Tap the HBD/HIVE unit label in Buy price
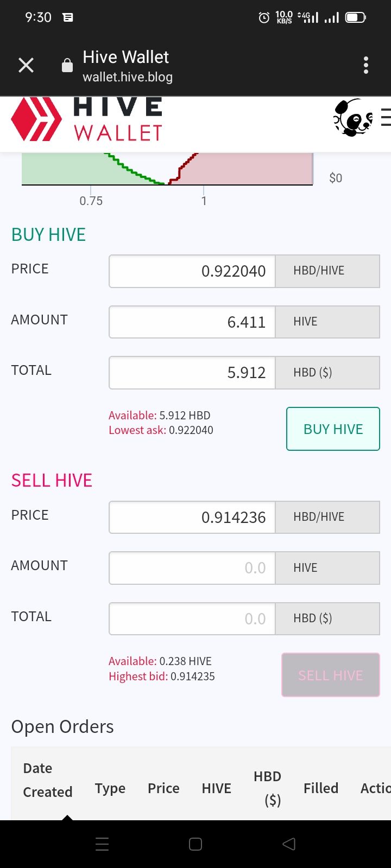This screenshot has width=391, height=868. pyautogui.click(x=327, y=271)
